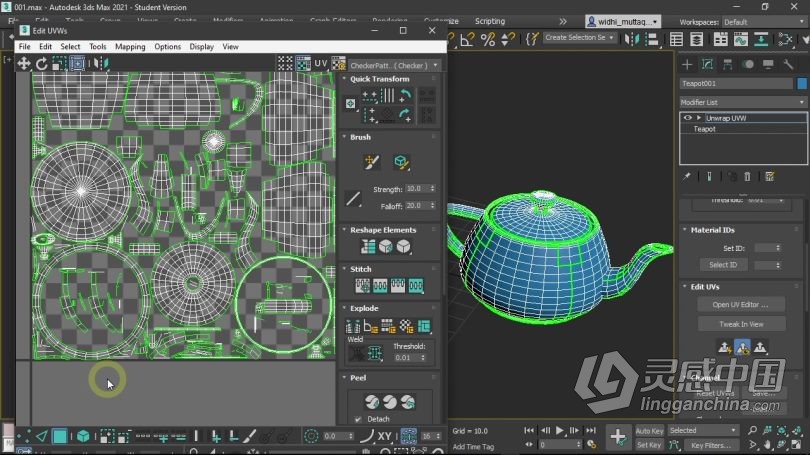Image resolution: width=810 pixels, height=455 pixels.
Task: Click the widhi_muttaq user account button
Action: pyautogui.click(x=623, y=22)
